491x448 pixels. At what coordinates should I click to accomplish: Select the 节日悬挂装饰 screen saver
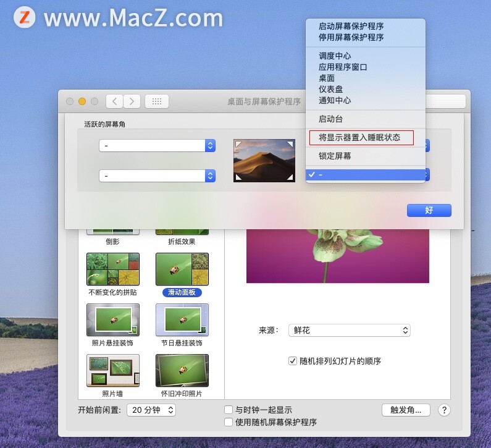[x=182, y=320]
